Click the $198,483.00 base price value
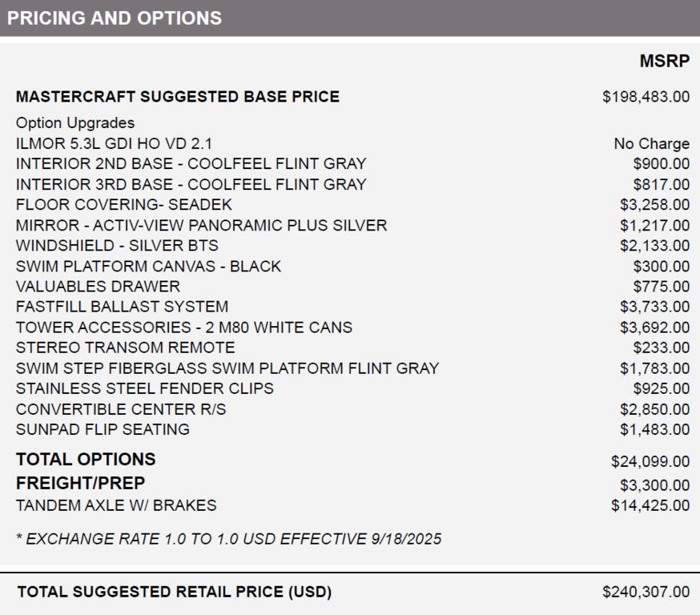This screenshot has width=700, height=615. [646, 97]
